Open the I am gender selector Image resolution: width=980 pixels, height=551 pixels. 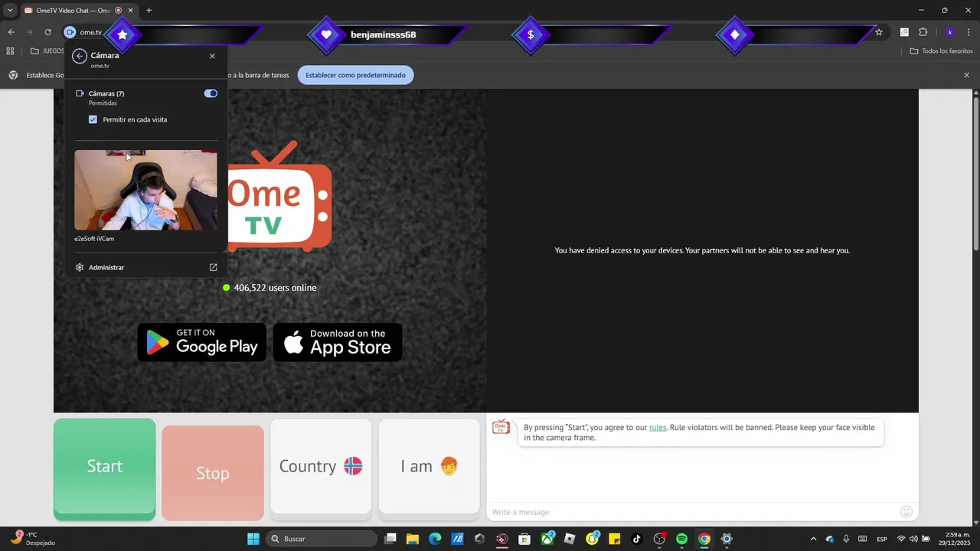pyautogui.click(x=429, y=466)
